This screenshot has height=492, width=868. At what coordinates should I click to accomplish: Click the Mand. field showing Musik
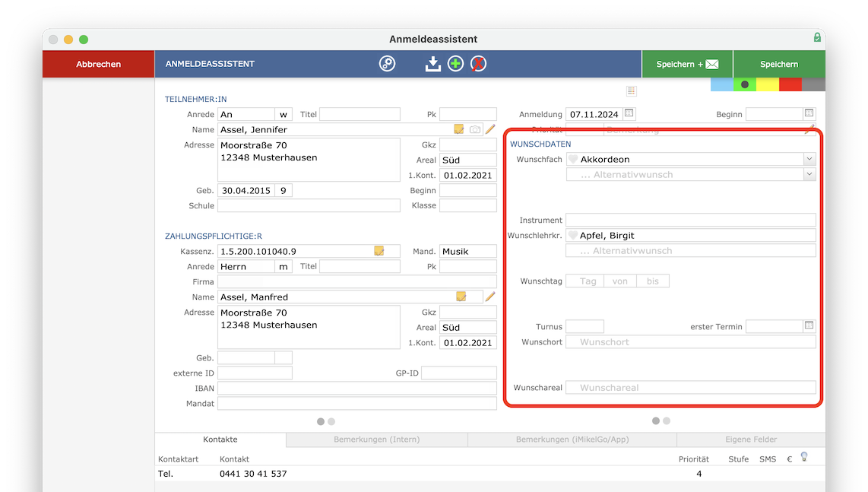click(468, 251)
